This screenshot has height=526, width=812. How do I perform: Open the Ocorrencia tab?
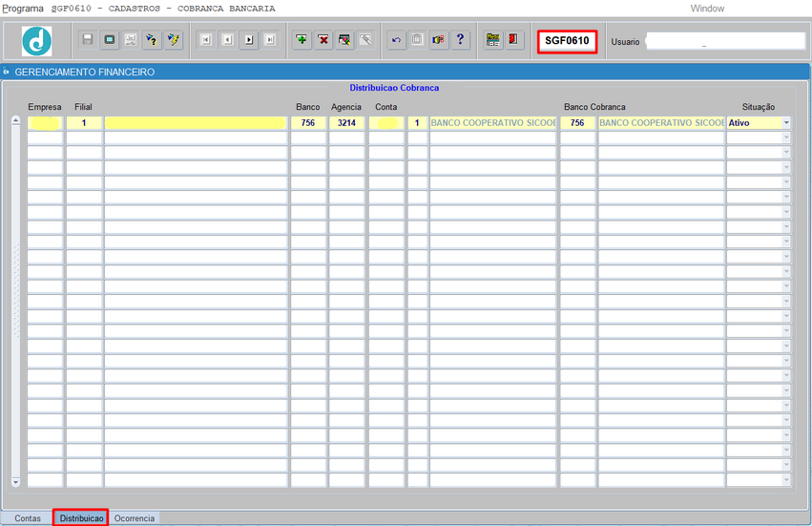click(135, 518)
